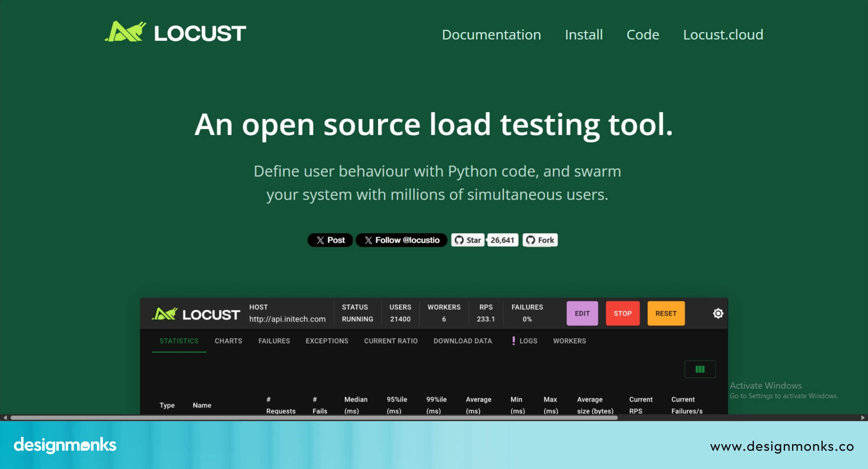Sort by Current RPS column header
The height and width of the screenshot is (469, 868).
[641, 405]
